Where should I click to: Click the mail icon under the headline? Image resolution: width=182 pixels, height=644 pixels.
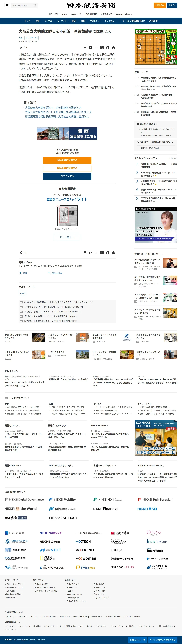click(91, 47)
